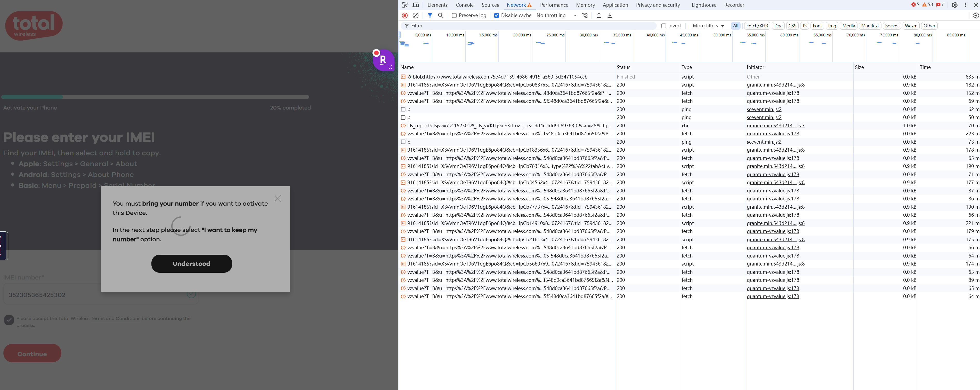980x390 pixels.
Task: Toggle the network filter funnel icon
Action: click(430, 15)
